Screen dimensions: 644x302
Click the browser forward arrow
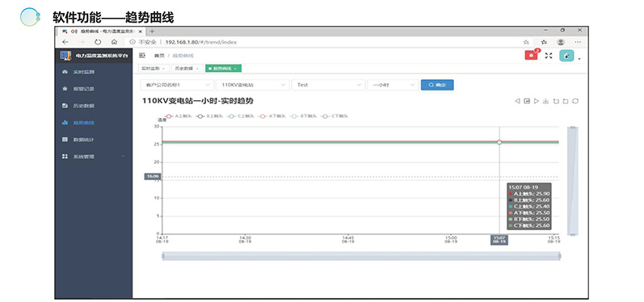tap(82, 42)
